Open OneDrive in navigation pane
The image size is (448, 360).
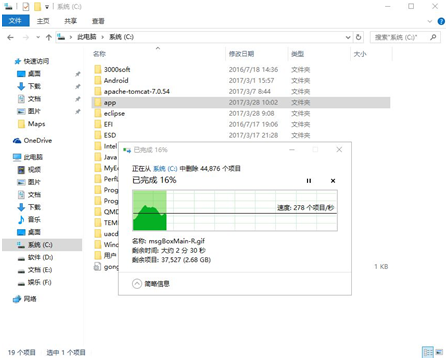click(38, 141)
